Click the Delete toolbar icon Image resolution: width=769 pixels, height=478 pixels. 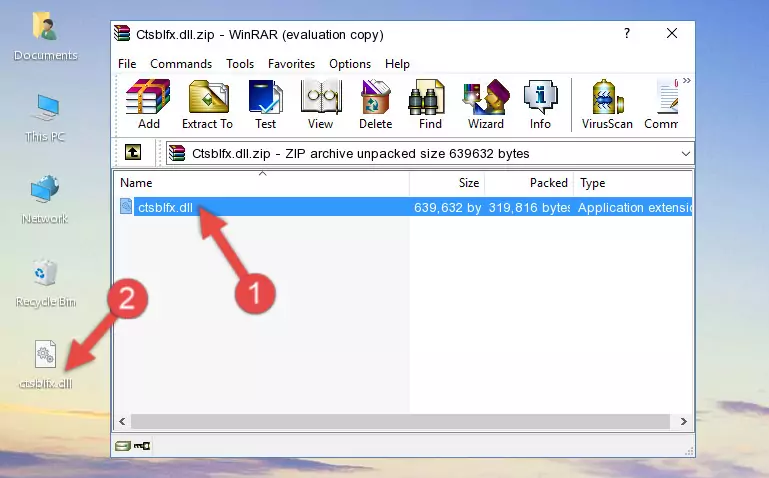(375, 104)
